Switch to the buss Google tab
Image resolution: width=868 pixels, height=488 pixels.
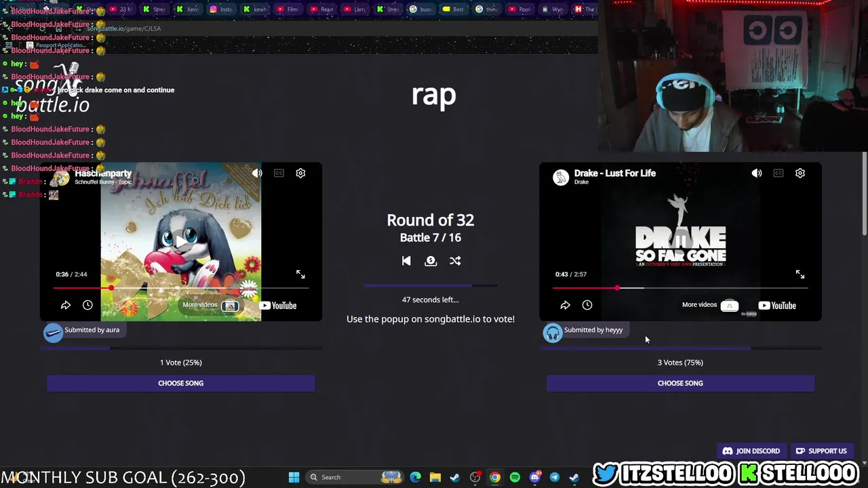(420, 9)
